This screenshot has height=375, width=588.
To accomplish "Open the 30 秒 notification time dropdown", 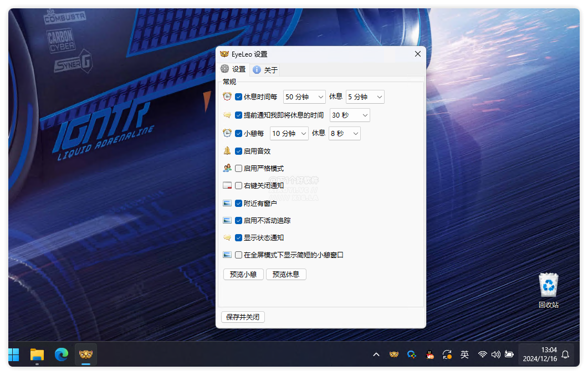I will (350, 115).
